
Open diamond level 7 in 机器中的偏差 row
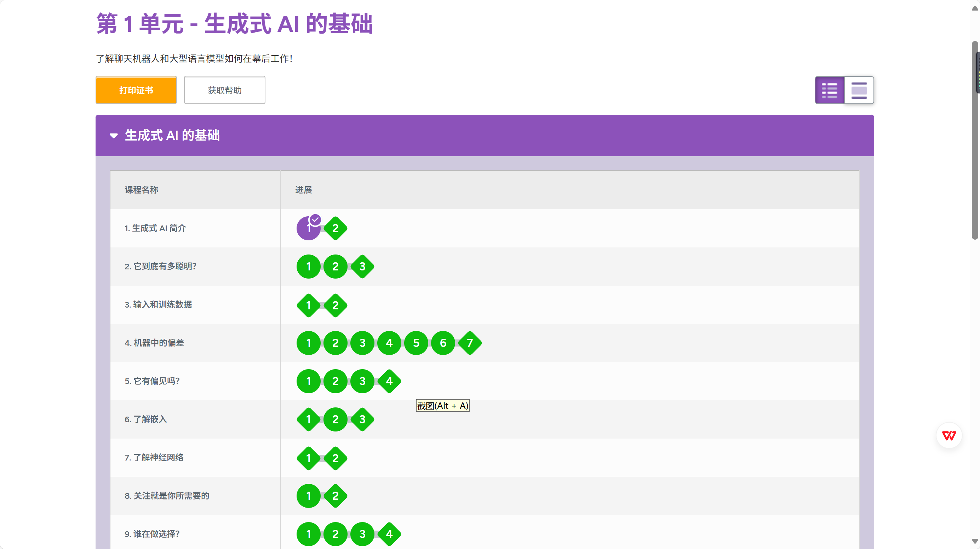coord(470,343)
